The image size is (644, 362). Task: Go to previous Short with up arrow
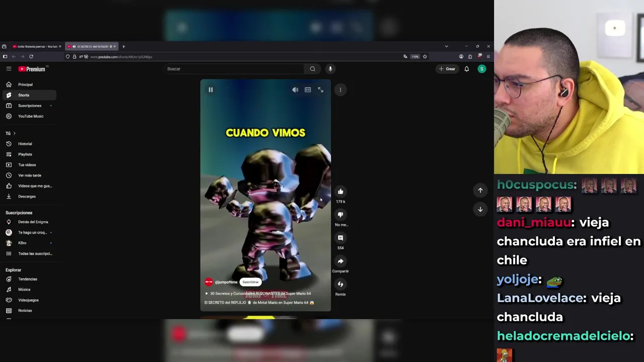(x=480, y=191)
